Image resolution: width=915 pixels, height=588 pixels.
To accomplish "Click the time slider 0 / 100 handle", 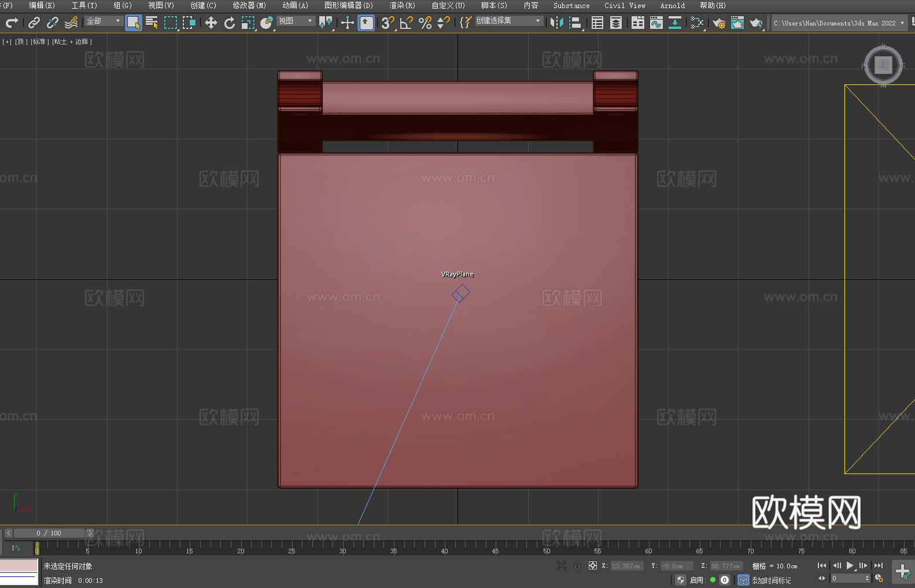I will pos(49,533).
